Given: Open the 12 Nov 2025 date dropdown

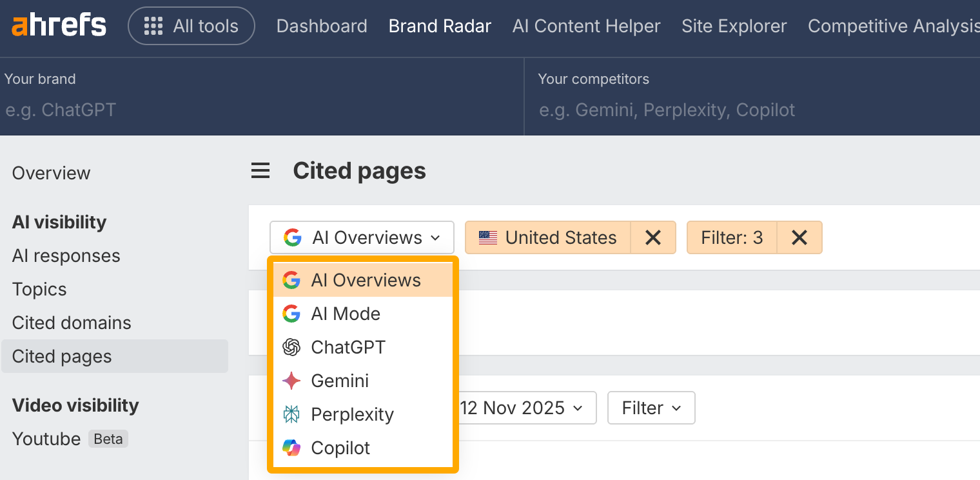Looking at the screenshot, I should [x=521, y=408].
